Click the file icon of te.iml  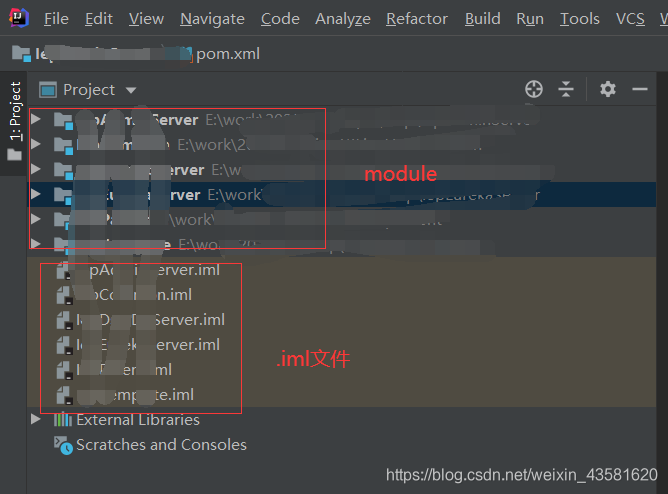coord(64,395)
